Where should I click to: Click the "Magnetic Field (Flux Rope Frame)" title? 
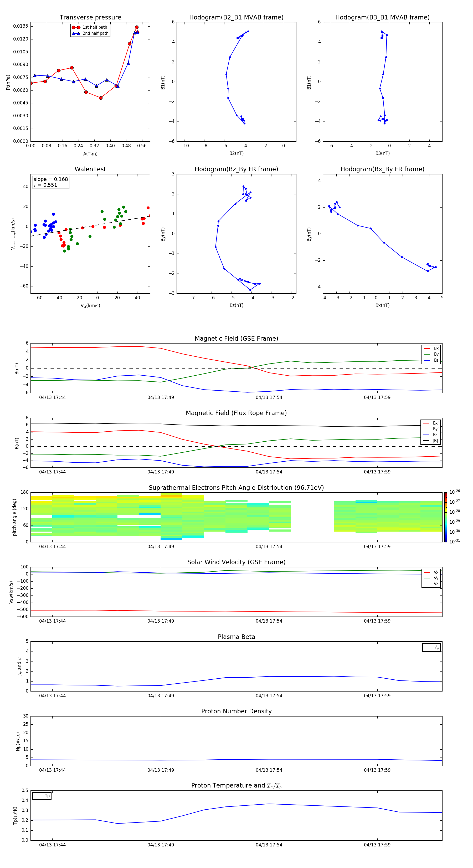coord(236,413)
